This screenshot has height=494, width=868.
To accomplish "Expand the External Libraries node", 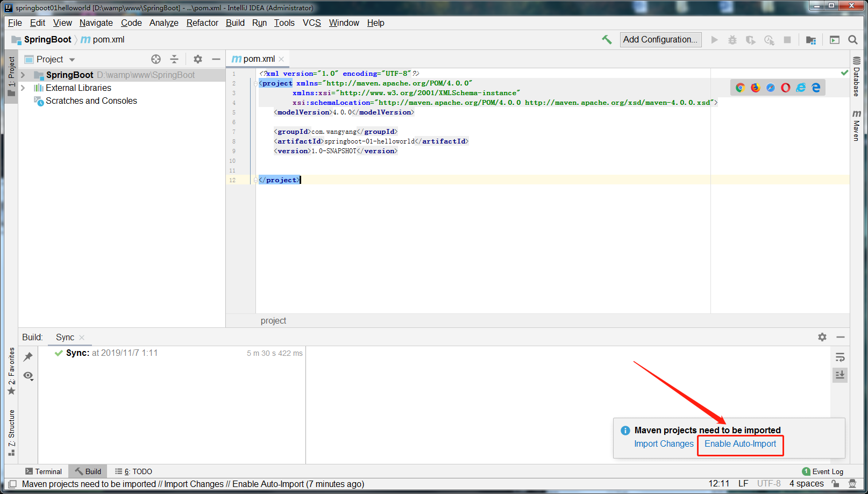I will tap(23, 88).
